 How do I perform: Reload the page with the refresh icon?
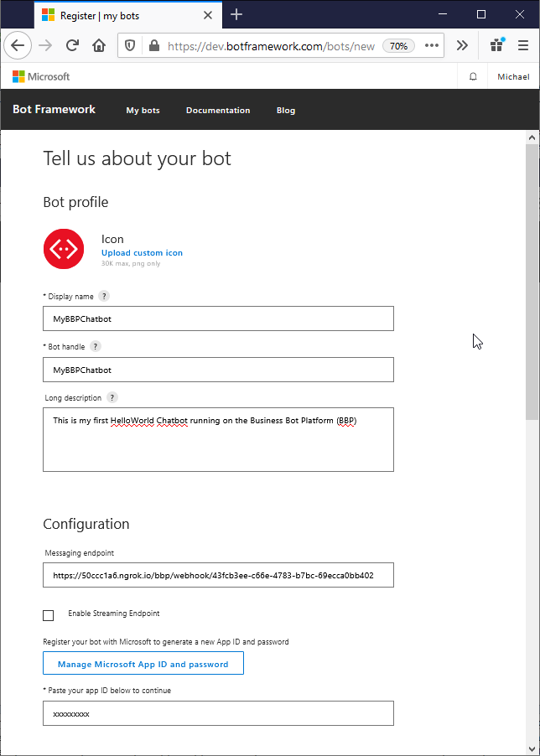pos(72,46)
